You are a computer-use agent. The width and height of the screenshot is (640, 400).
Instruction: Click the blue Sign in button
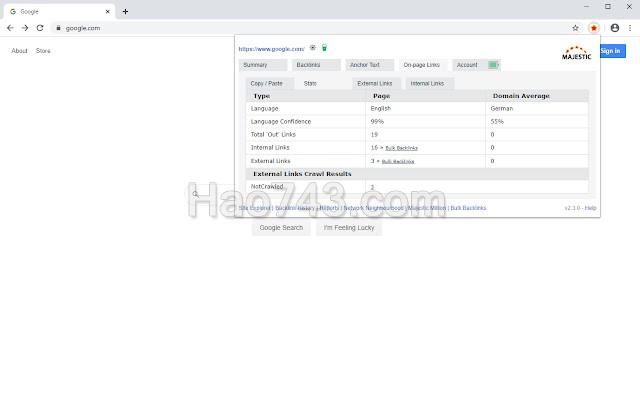coord(613,51)
